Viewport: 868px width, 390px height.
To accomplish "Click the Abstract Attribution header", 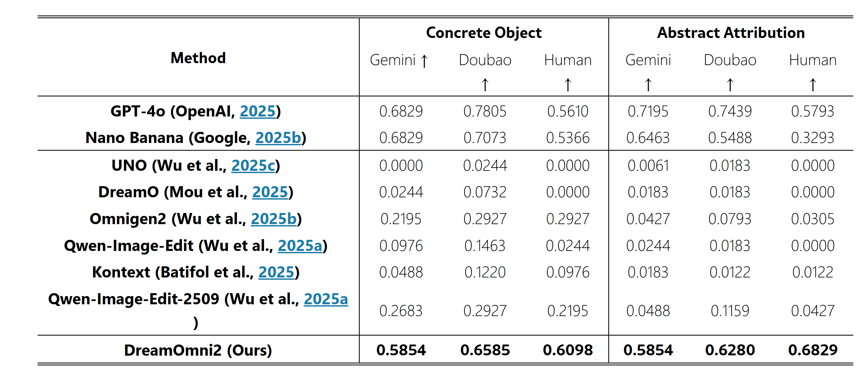I will coord(731,33).
